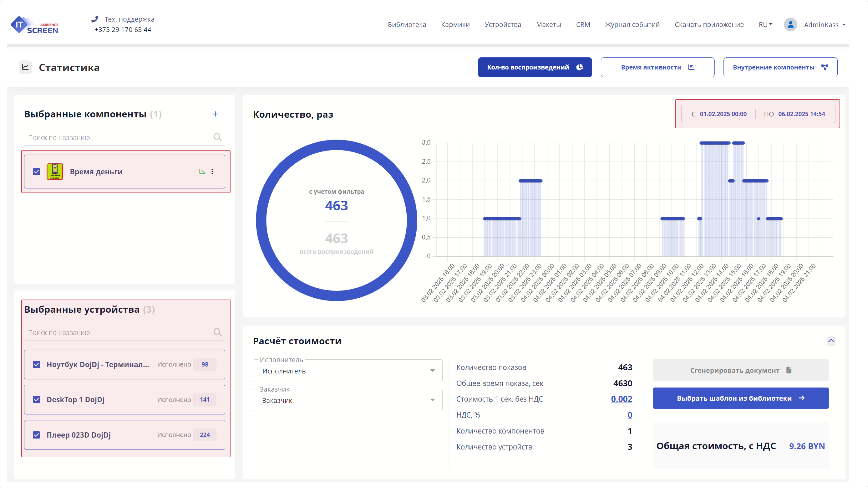Open green chart icon on Время деньги row

pos(202,172)
